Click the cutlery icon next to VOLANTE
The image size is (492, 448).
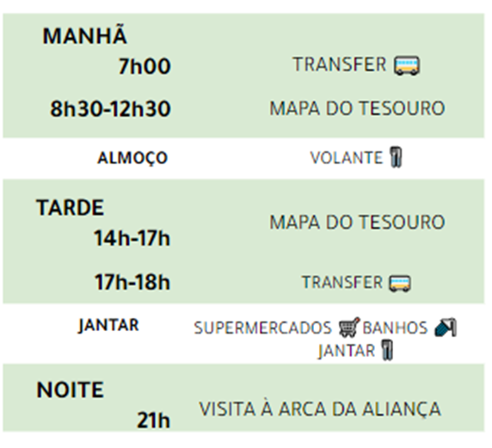point(396,157)
